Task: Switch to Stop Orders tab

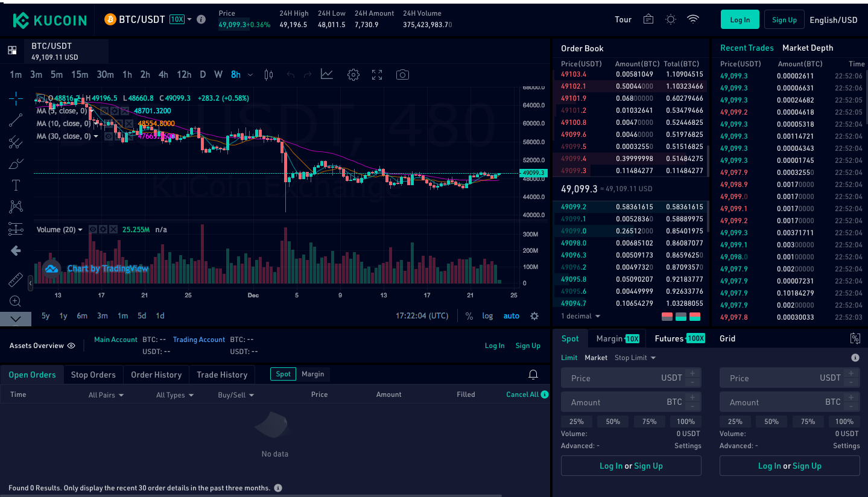Action: (93, 375)
